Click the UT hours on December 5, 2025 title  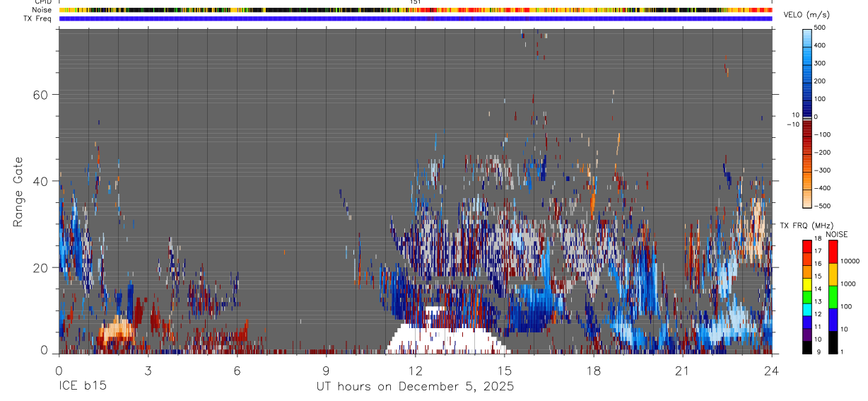pyautogui.click(x=415, y=386)
